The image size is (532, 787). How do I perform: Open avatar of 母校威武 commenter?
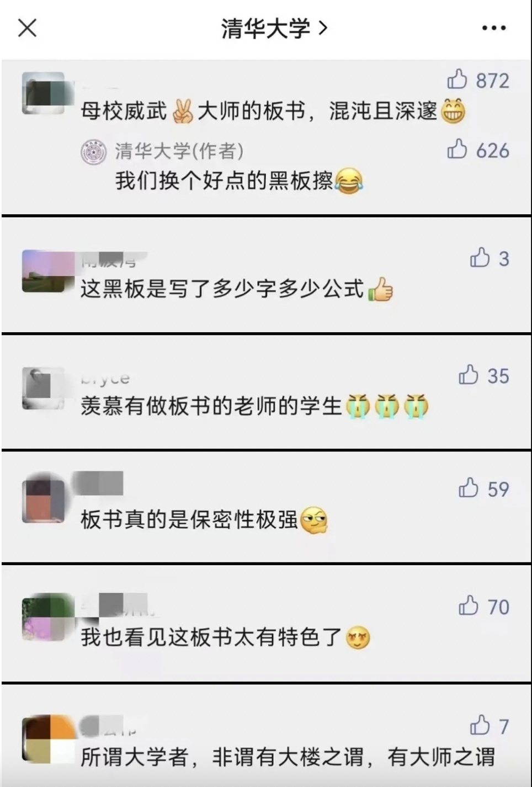click(x=45, y=94)
